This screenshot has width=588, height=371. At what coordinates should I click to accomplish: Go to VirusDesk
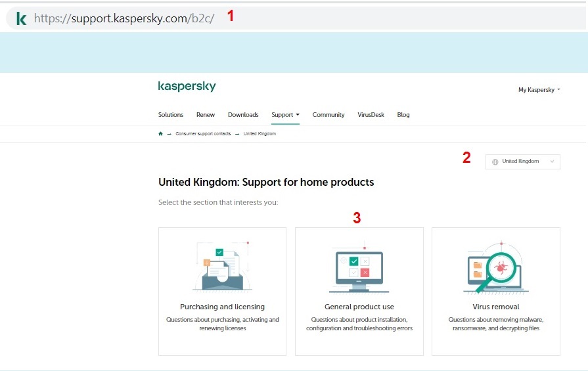[371, 115]
